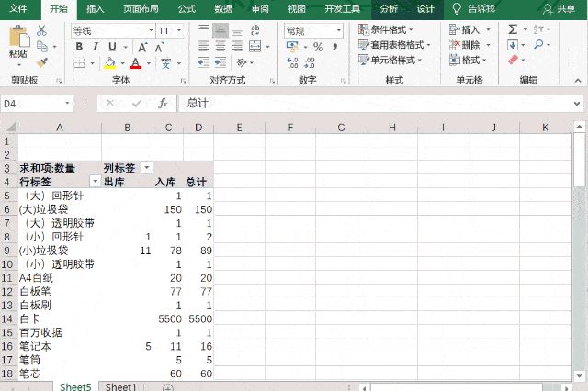Click the cell borders icon
This screenshot has width=588, height=391.
(x=80, y=63)
